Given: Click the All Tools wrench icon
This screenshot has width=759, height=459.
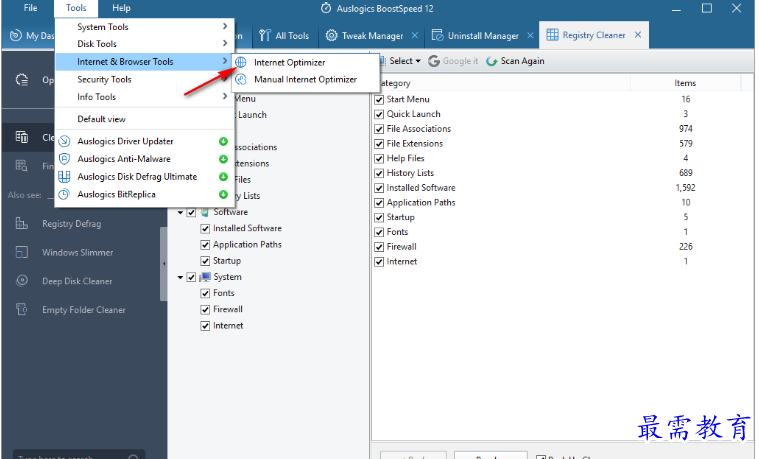Looking at the screenshot, I should [x=264, y=35].
